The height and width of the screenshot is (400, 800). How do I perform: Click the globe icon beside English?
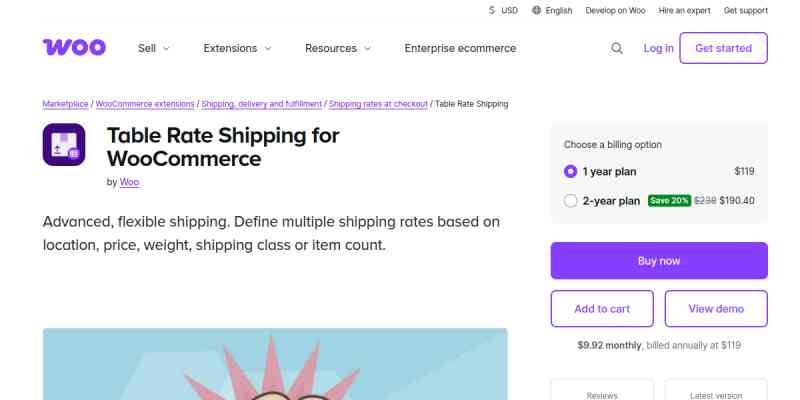tap(536, 10)
